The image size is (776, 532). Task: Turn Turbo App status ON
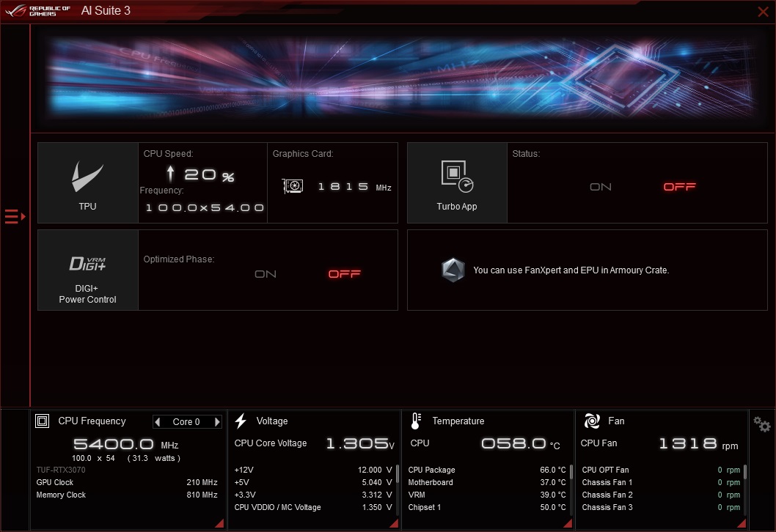coord(600,187)
